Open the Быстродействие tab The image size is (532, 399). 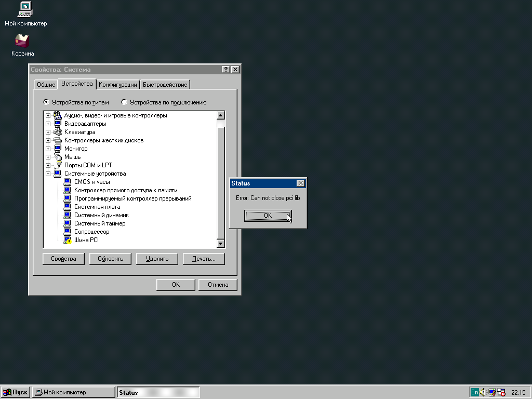point(165,85)
